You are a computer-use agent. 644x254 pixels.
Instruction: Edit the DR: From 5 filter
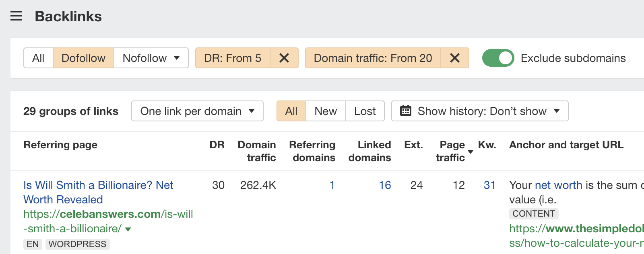(233, 58)
